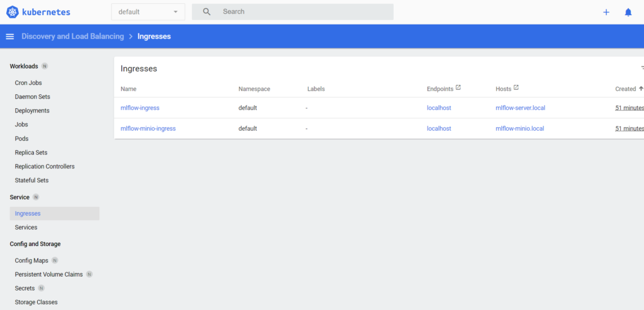Click the Workloads section heading
The height and width of the screenshot is (310, 644).
(24, 66)
